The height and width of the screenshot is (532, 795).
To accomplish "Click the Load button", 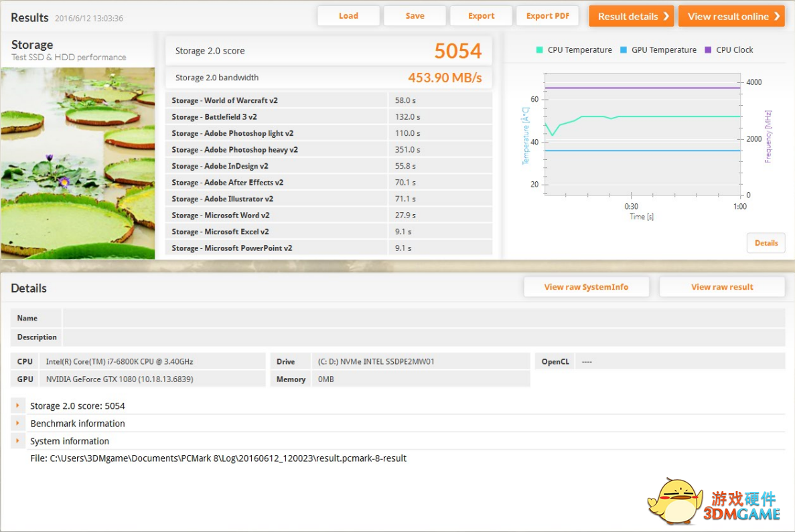I will (x=348, y=15).
